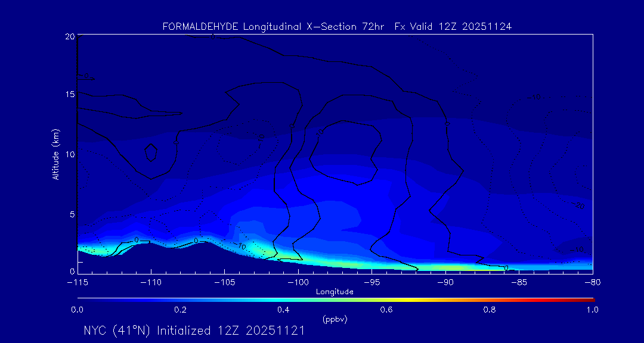Click the colorbar at the 0.4 mark

[284, 299]
